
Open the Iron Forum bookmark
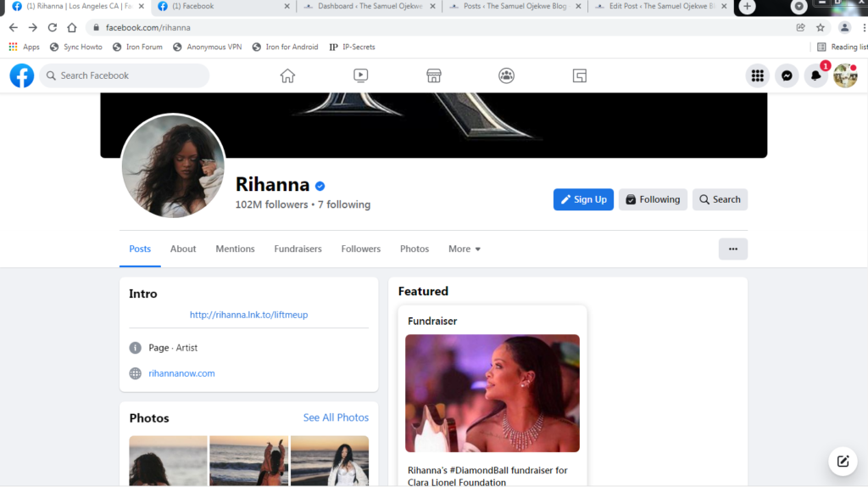[138, 48]
